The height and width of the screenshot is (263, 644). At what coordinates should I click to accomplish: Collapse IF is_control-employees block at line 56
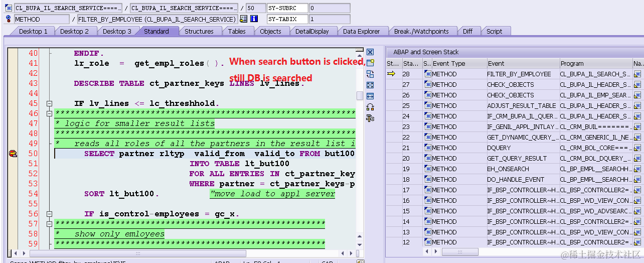49,214
